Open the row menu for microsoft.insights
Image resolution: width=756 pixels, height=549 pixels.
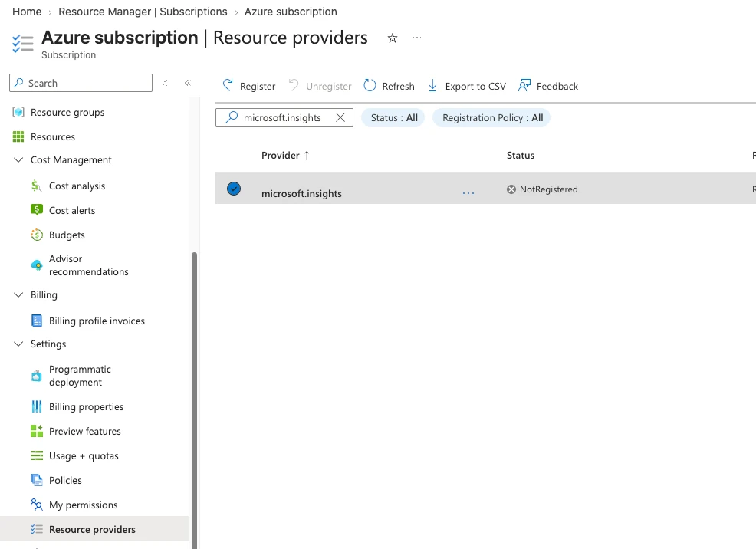click(x=468, y=192)
